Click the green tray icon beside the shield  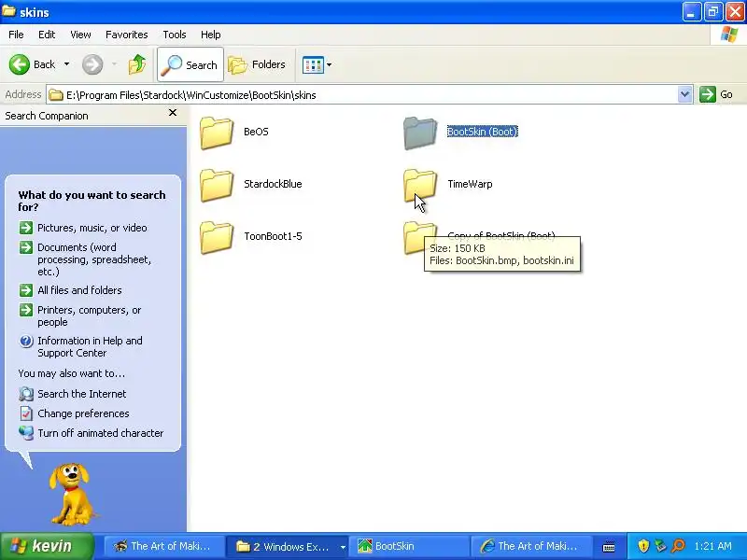(x=660, y=546)
